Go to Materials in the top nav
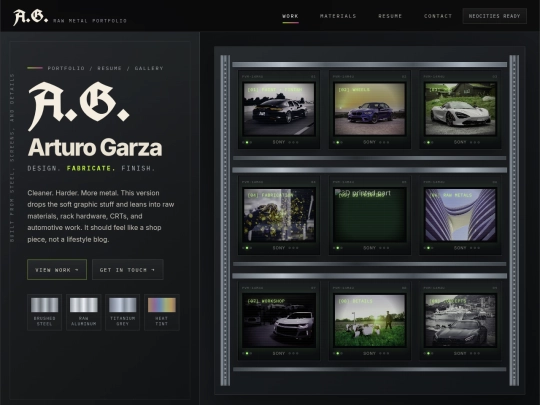Image resolution: width=540 pixels, height=405 pixels. click(338, 16)
